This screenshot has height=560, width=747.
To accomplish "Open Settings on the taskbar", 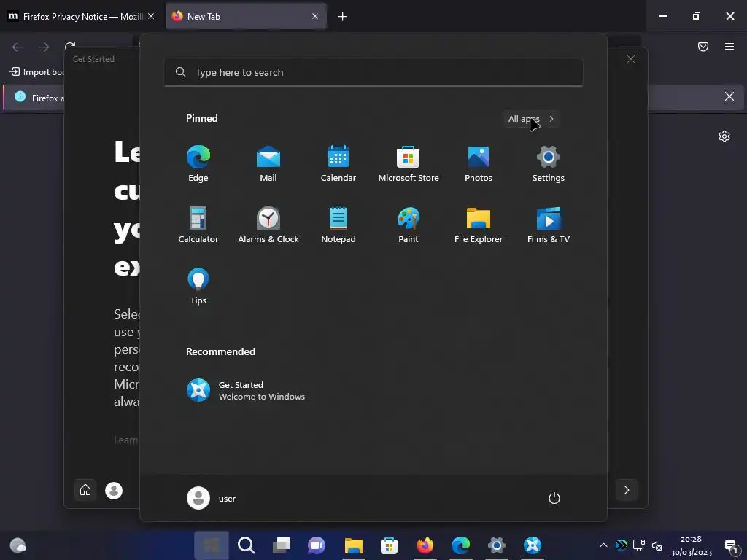I will [x=496, y=545].
